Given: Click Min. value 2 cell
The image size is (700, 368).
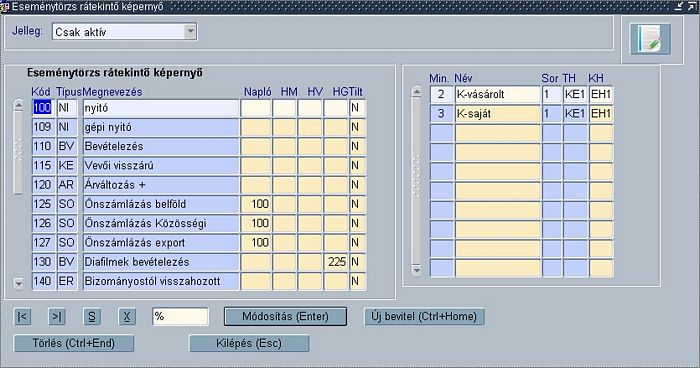Looking at the screenshot, I should coord(442,94).
